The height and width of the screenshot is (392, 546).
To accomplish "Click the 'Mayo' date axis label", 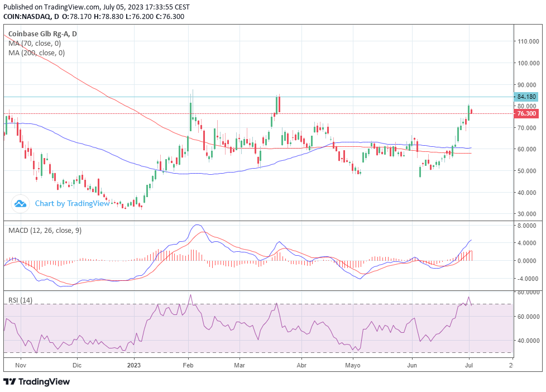I will coord(353,365).
